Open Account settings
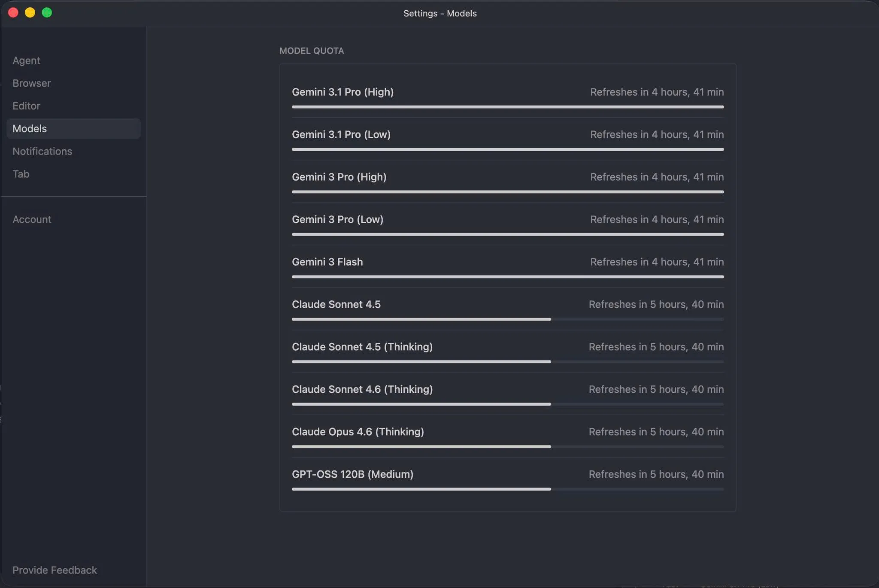This screenshot has width=879, height=588. tap(32, 220)
